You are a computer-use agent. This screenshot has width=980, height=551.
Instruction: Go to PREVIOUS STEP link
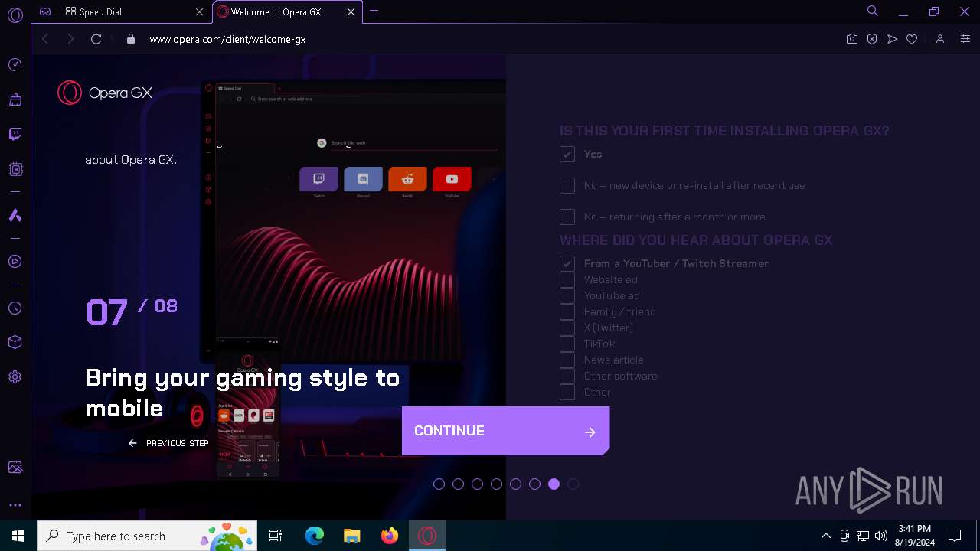click(x=168, y=443)
